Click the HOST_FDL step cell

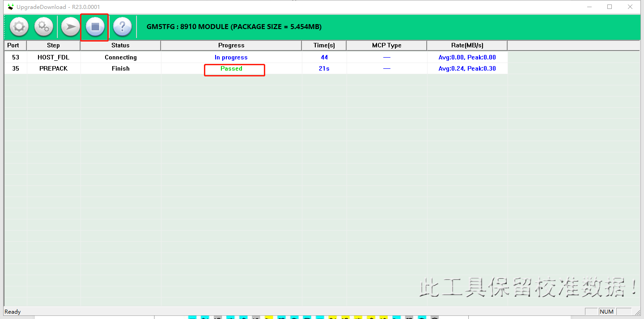(54, 57)
